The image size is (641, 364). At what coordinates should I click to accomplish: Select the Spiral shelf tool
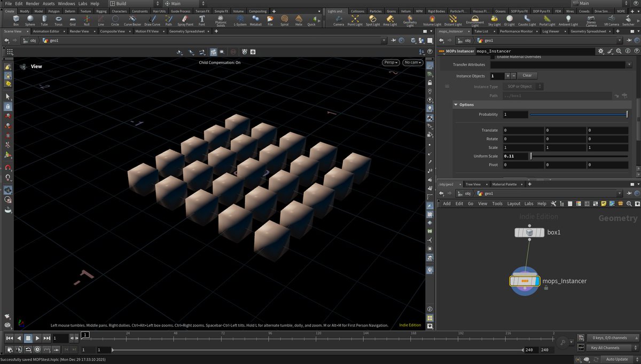pyautogui.click(x=284, y=20)
